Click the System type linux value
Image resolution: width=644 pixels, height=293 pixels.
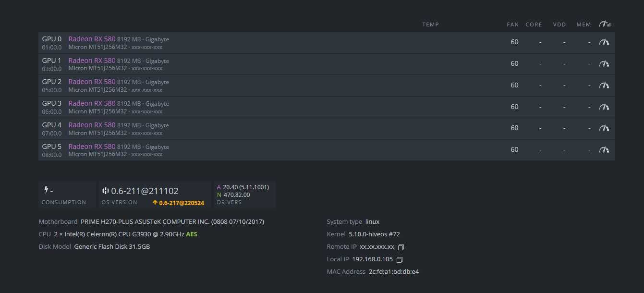(372, 222)
